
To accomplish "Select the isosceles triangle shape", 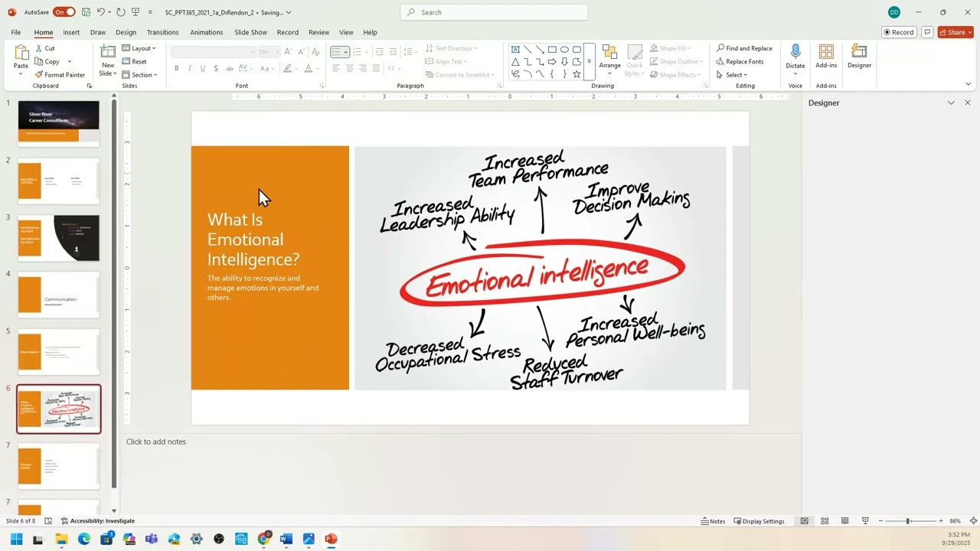I will [x=515, y=61].
